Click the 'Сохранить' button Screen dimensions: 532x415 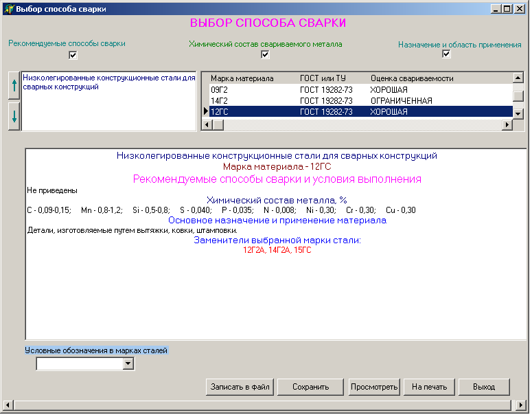click(311, 387)
